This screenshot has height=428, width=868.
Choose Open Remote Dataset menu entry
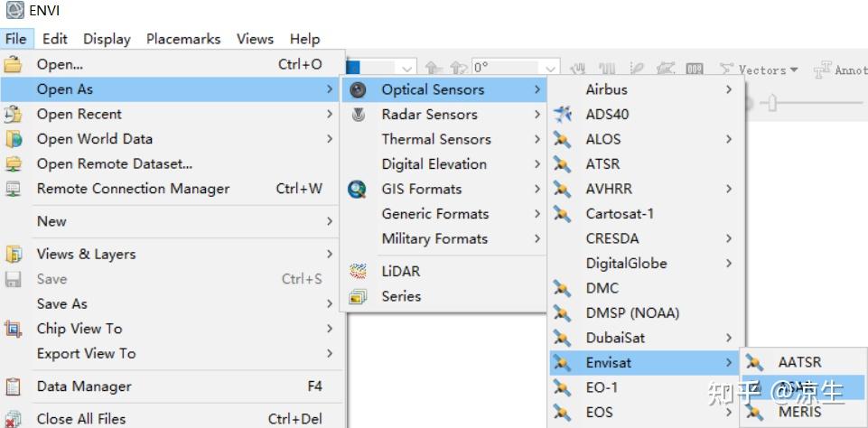coord(115,163)
